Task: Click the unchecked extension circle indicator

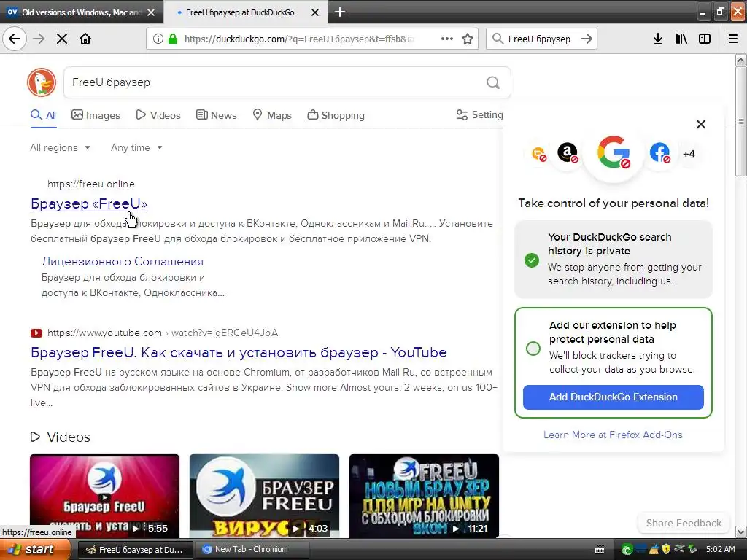Action: point(533,348)
